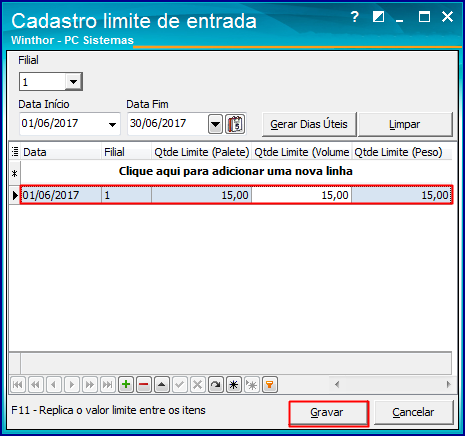Go to the next record with the right arrow
465x436 pixels.
pyautogui.click(x=72, y=385)
